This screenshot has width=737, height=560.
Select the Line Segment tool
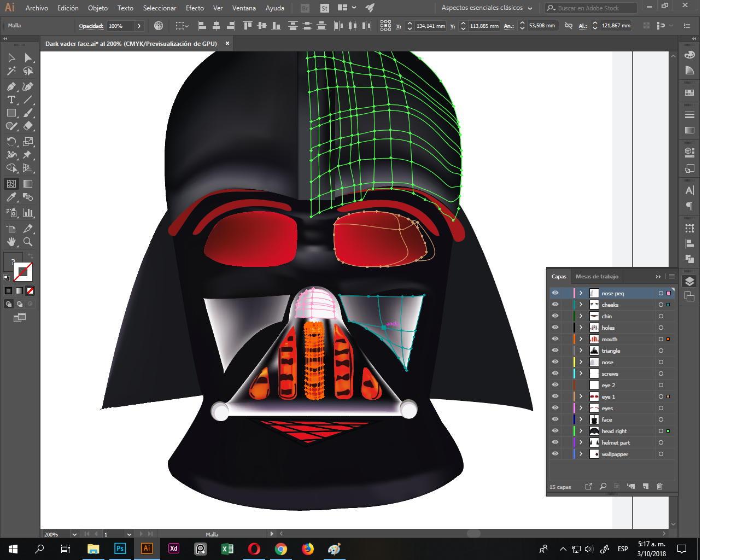[x=28, y=100]
